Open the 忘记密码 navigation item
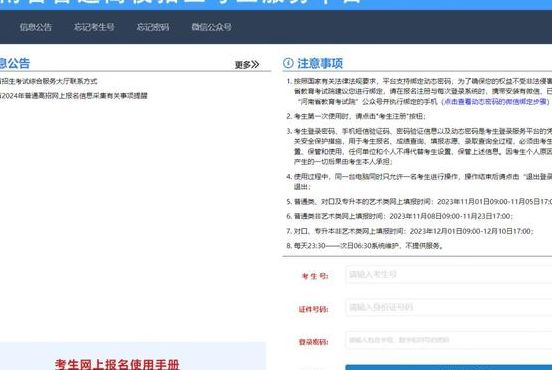Screen dimensions: 552x370 pyautogui.click(x=153, y=27)
